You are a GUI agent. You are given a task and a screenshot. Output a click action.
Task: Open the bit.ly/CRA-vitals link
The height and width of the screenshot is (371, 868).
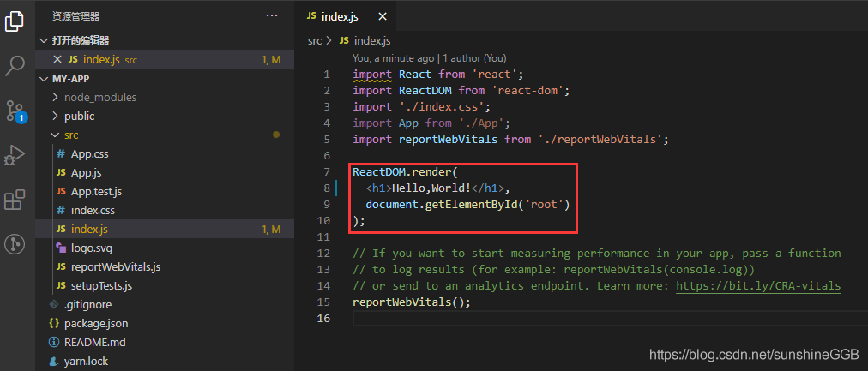tap(757, 285)
